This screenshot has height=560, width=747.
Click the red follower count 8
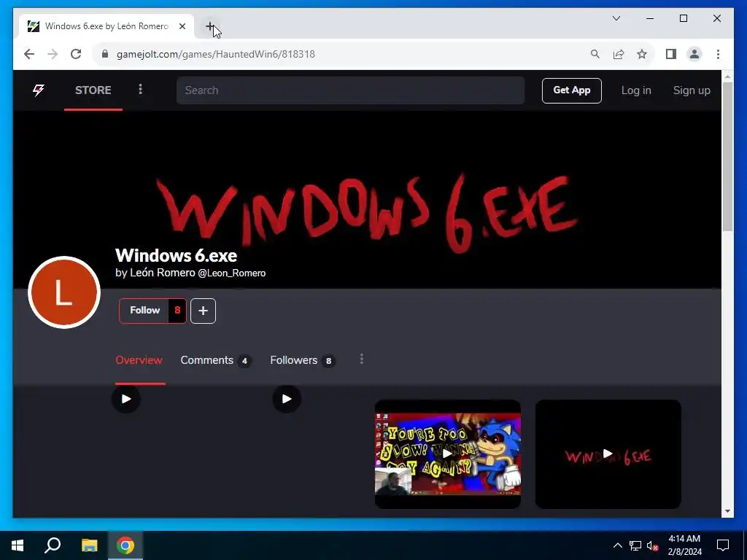click(x=177, y=311)
